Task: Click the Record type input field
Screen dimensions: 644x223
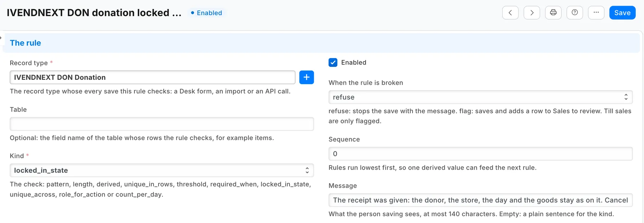Action: 152,77
